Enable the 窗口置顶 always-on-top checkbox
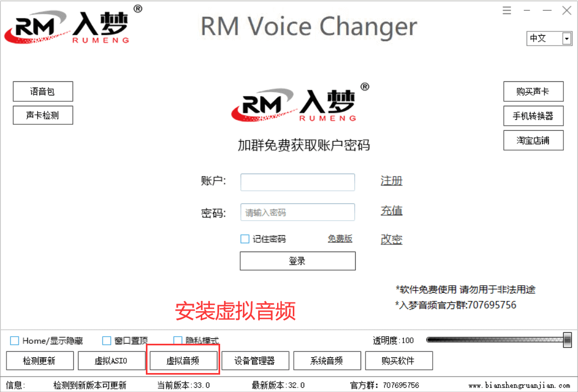This screenshot has height=392, width=578. point(106,340)
